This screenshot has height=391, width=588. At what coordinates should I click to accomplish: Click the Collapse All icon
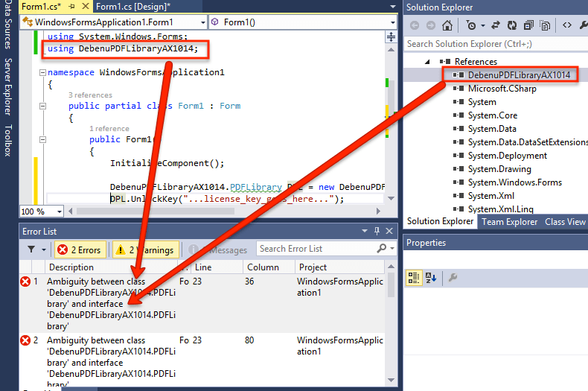[528, 25]
